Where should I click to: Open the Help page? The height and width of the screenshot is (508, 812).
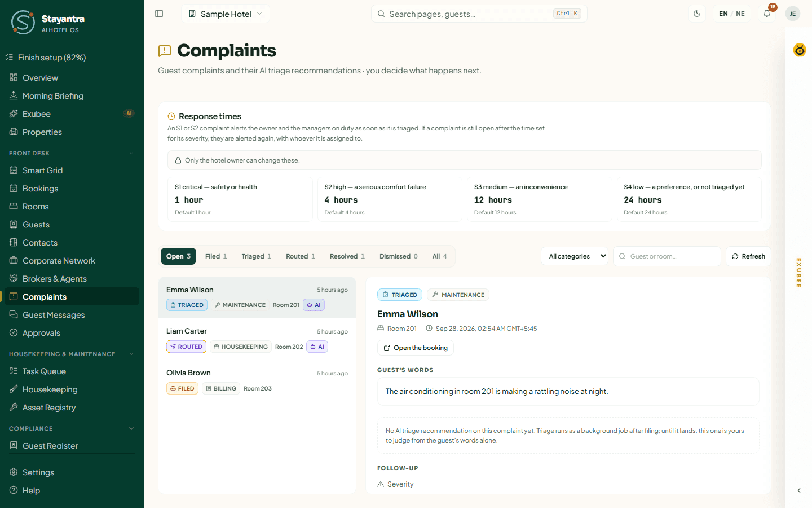coord(72,491)
